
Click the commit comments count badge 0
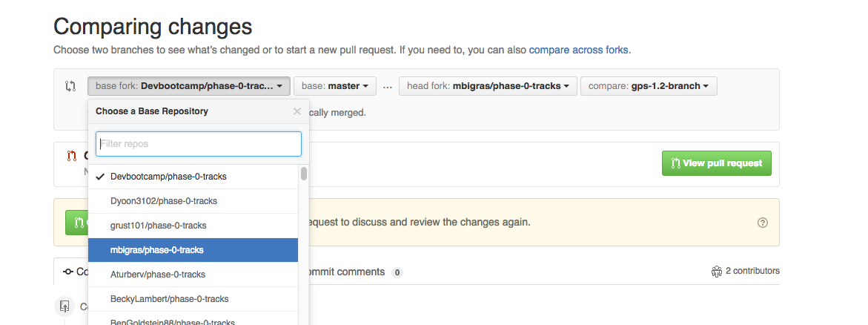397,272
